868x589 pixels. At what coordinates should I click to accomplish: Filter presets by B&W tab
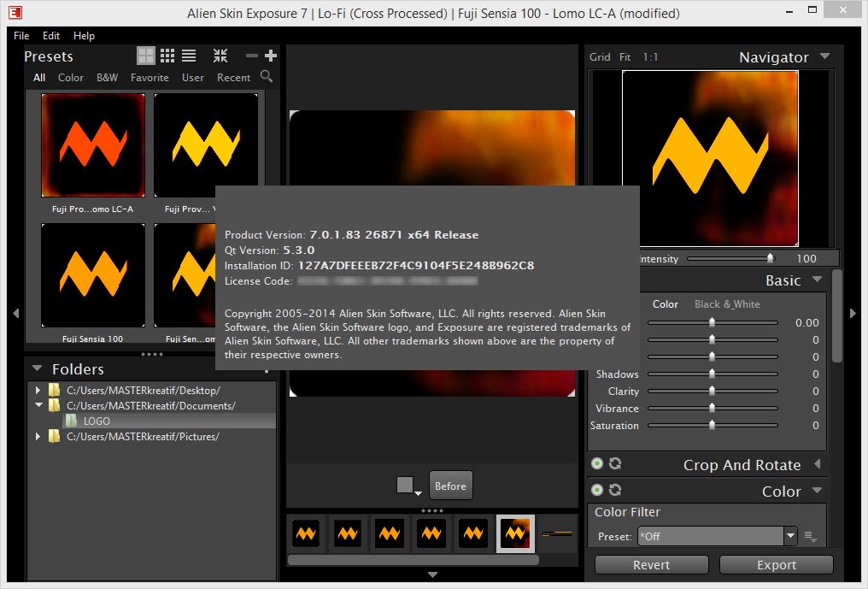click(108, 78)
